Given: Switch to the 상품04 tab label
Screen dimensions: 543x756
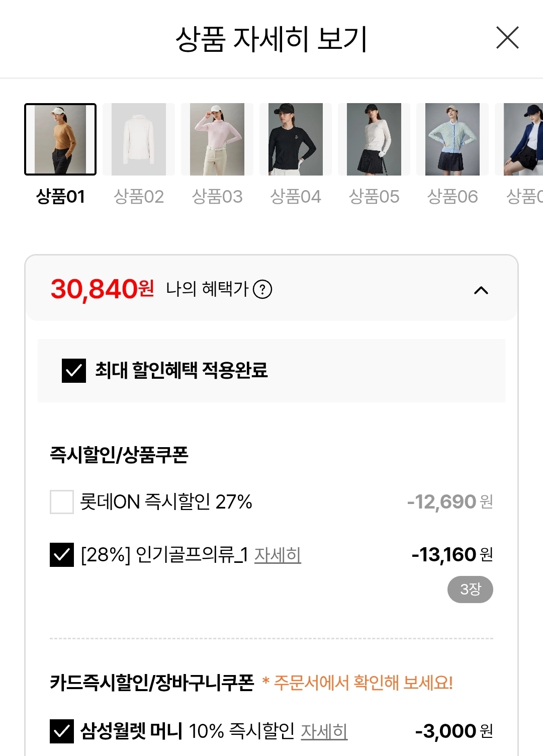Looking at the screenshot, I should pyautogui.click(x=296, y=197).
